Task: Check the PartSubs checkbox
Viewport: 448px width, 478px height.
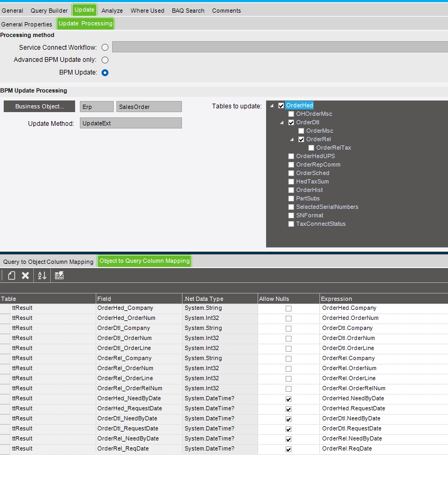Action: pos(291,199)
